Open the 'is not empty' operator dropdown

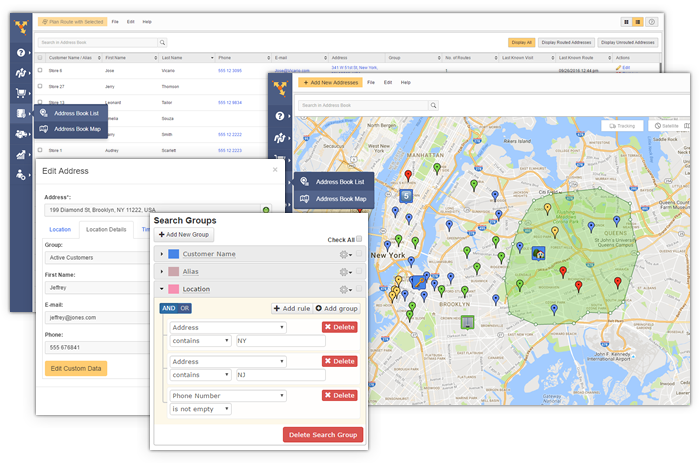point(200,409)
